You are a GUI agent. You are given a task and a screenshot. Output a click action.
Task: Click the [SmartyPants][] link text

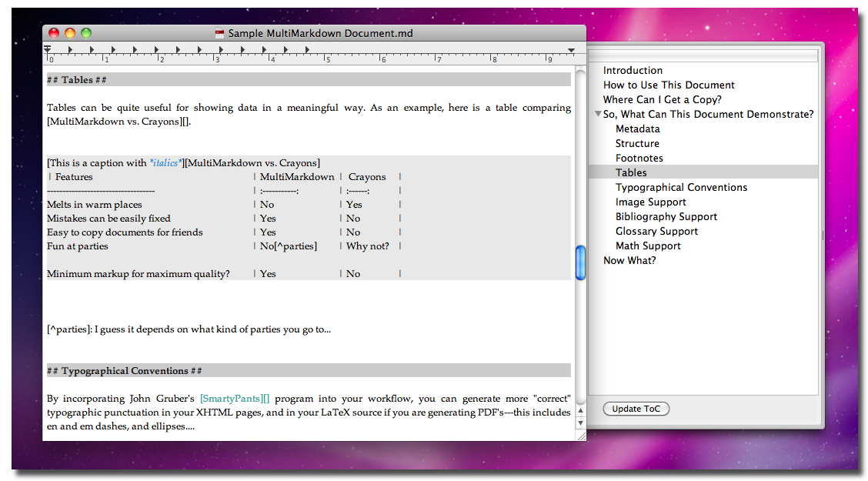[x=235, y=399]
